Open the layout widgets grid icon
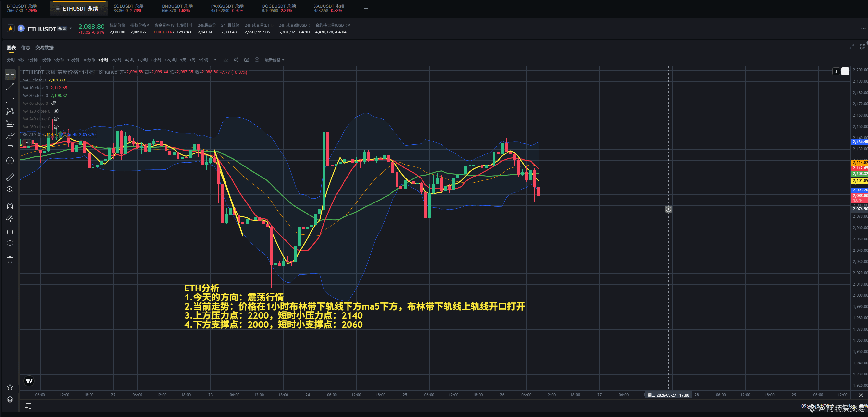The height and width of the screenshot is (417, 868). (862, 47)
